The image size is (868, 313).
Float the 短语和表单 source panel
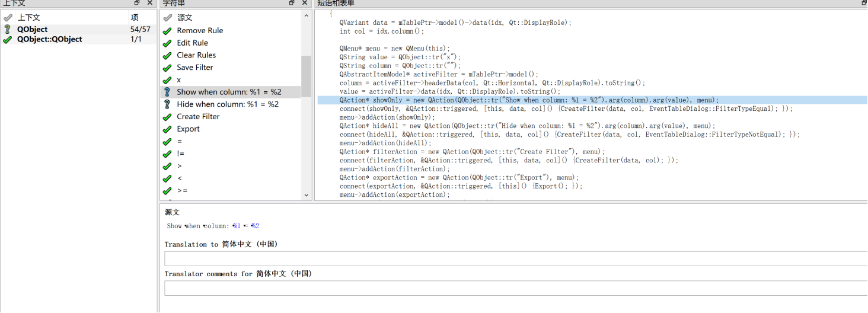[863, 3]
